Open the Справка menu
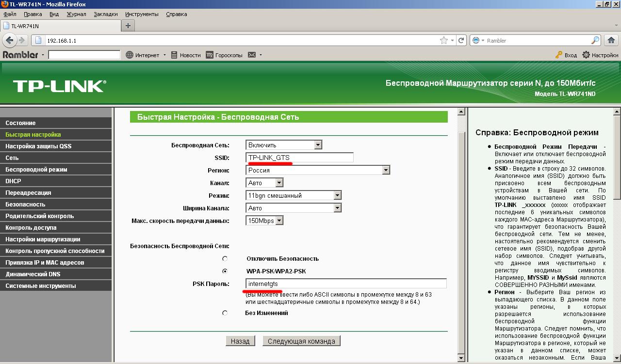The width and height of the screenshot is (621, 364). click(176, 14)
